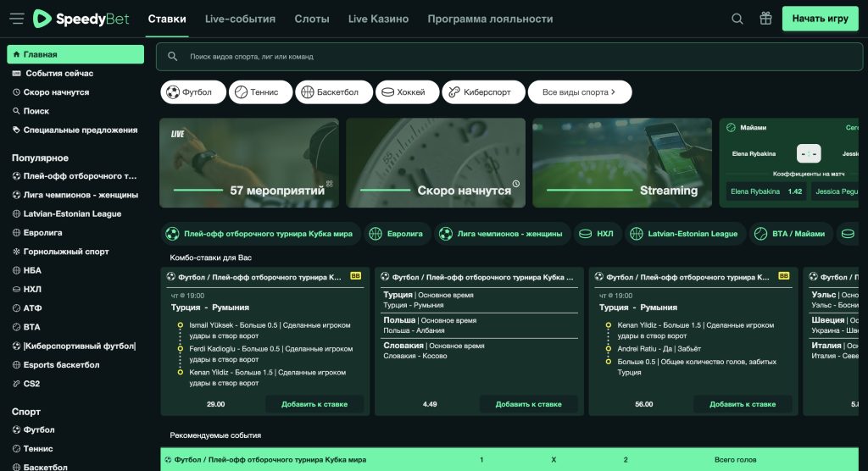The height and width of the screenshot is (471, 868).
Task: Open События сейчас in sidebar
Action: coord(58,74)
